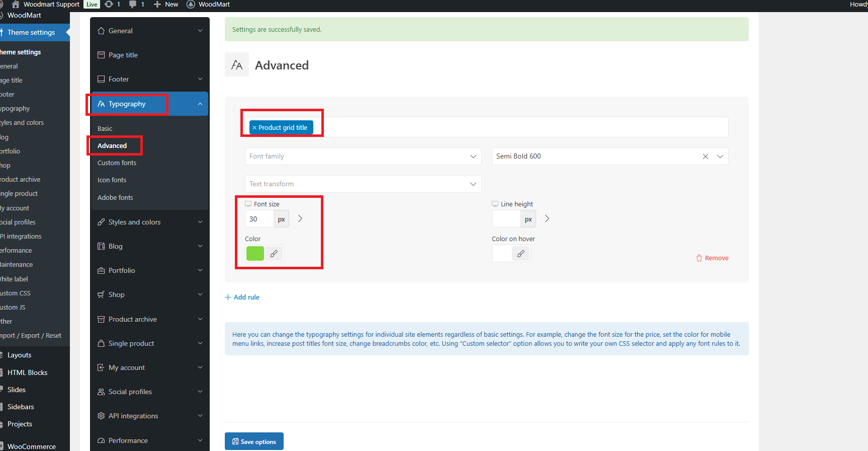Screen dimensions: 868x451
Task: Expand Line height responsive arrow
Action: point(547,218)
